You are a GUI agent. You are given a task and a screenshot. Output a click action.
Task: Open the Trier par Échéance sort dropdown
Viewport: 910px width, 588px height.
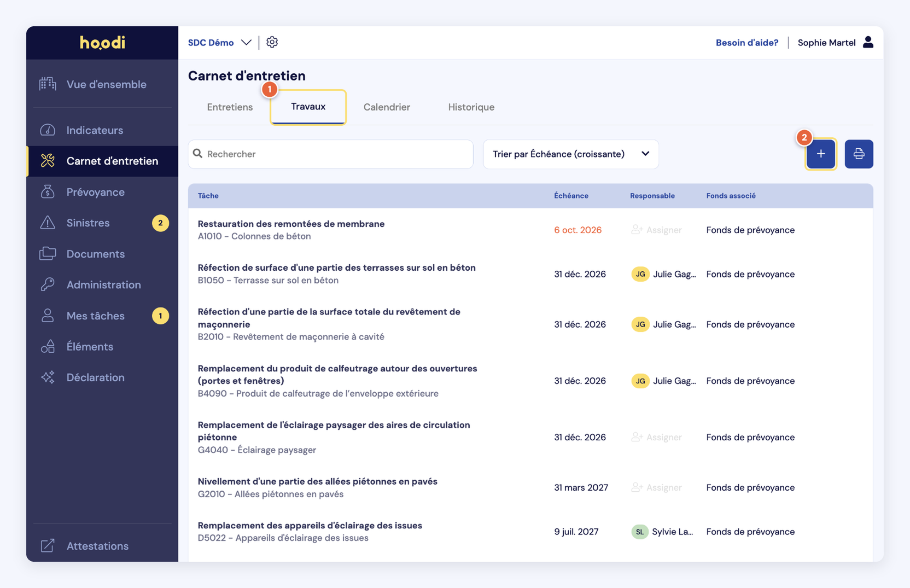click(x=571, y=154)
